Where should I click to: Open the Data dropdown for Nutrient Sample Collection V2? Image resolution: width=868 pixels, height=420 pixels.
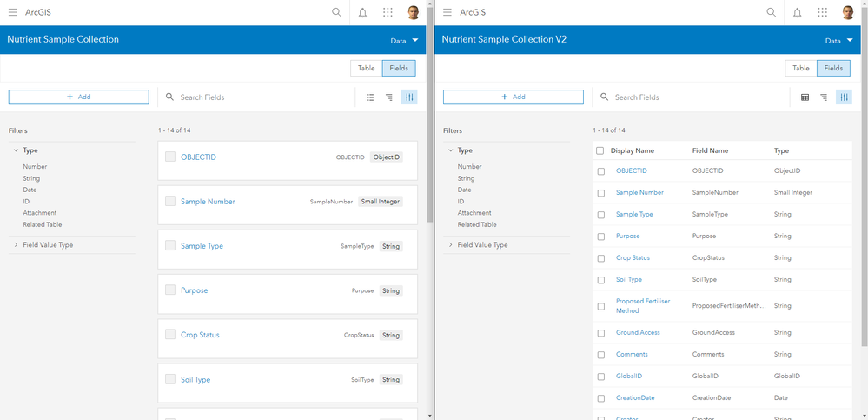coord(838,41)
